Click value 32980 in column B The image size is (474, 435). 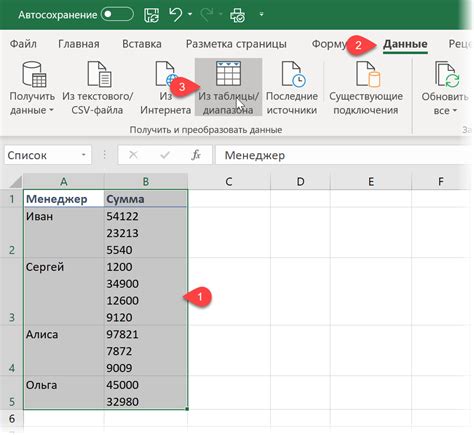point(122,402)
